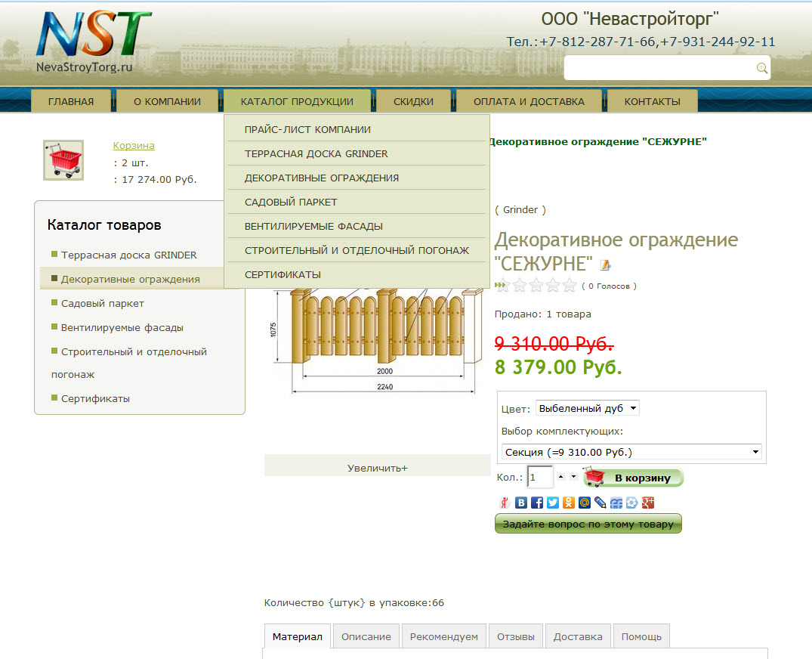Click the quantity input field
The image size is (812, 659).
tap(540, 477)
